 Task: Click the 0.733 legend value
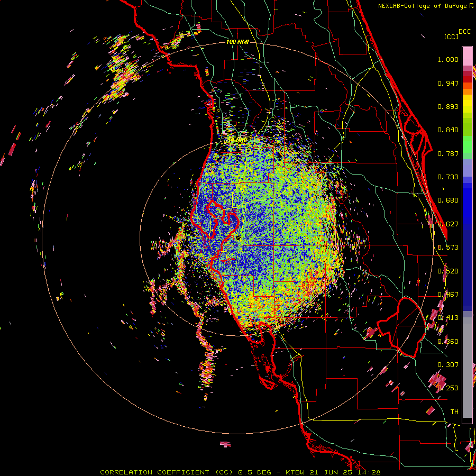(x=448, y=177)
